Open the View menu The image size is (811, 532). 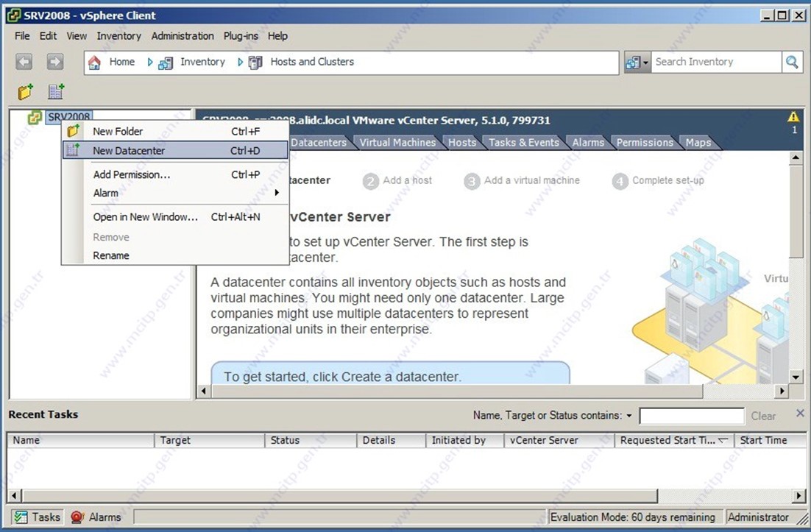[x=77, y=35]
